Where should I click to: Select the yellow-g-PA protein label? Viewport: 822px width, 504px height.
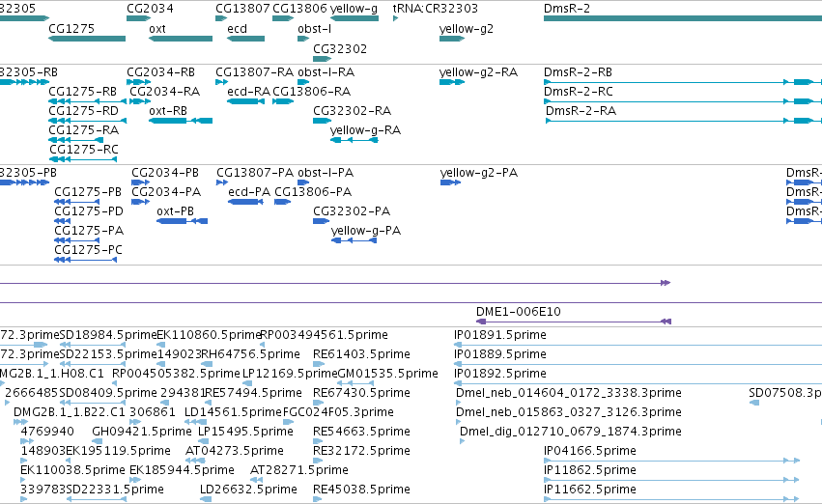366,231
